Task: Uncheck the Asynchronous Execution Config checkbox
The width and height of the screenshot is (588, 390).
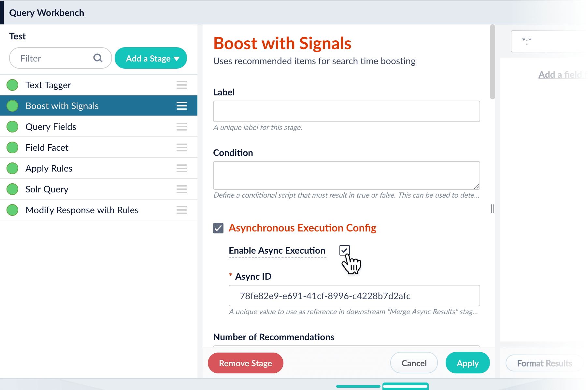Action: (218, 228)
